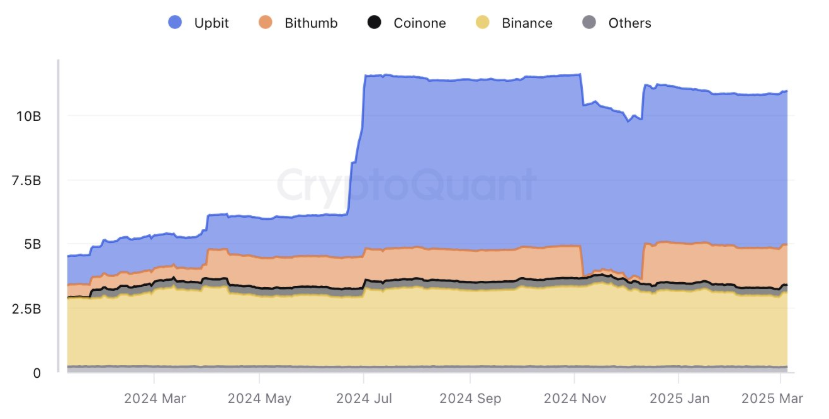
Task: Hide the Others series via its label
Action: pos(629,22)
